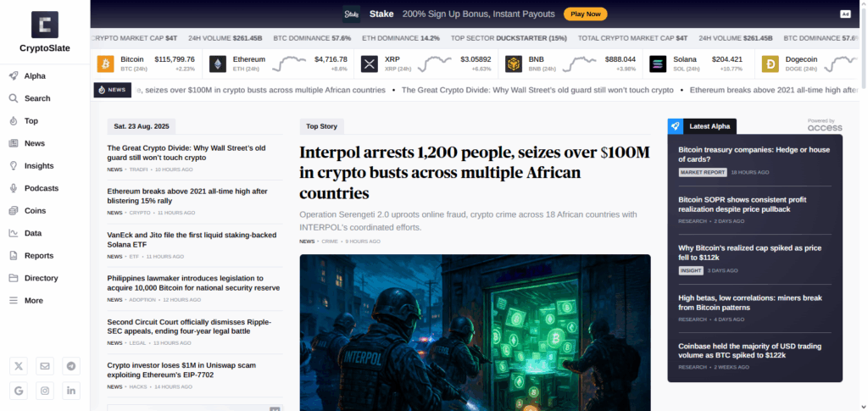This screenshot has height=411, width=868.
Task: Open the Podcasts menu item
Action: (42, 188)
